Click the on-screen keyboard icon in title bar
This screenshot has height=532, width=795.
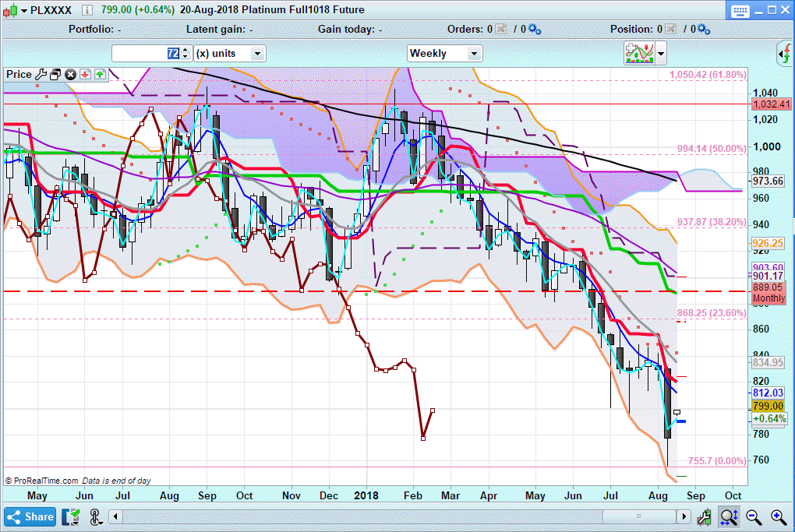pyautogui.click(x=740, y=11)
